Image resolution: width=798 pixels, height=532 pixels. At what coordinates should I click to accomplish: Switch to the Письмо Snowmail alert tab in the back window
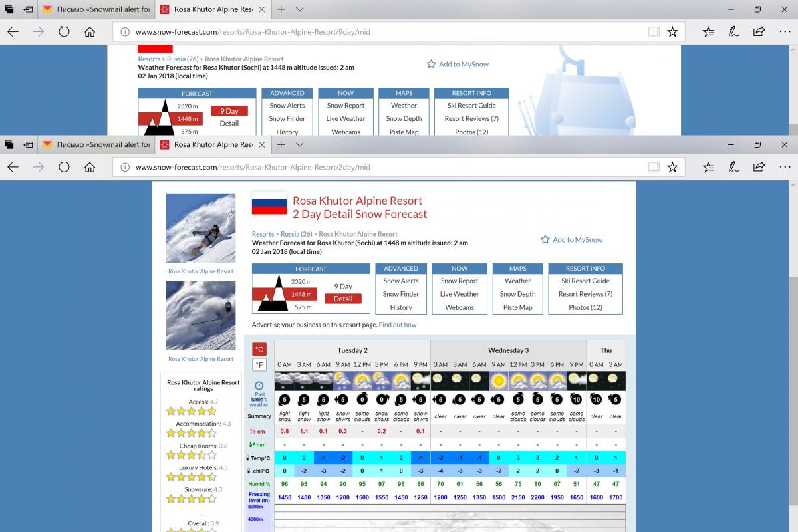[x=96, y=9]
